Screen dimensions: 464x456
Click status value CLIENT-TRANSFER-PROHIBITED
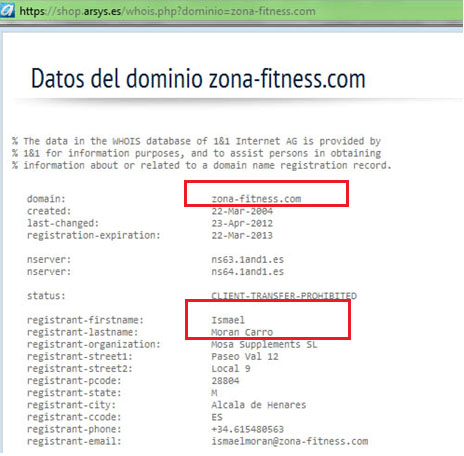tap(284, 296)
